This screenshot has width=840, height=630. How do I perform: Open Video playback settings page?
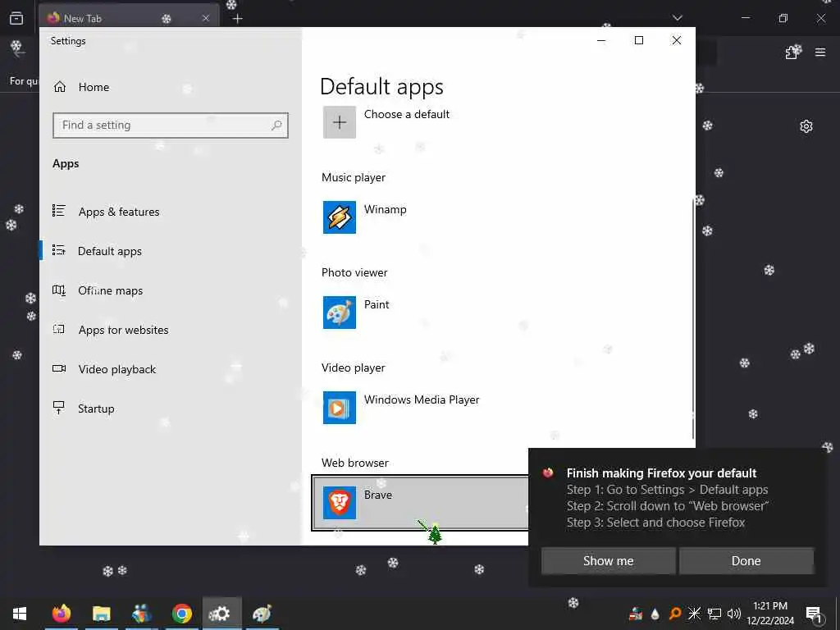coord(116,369)
